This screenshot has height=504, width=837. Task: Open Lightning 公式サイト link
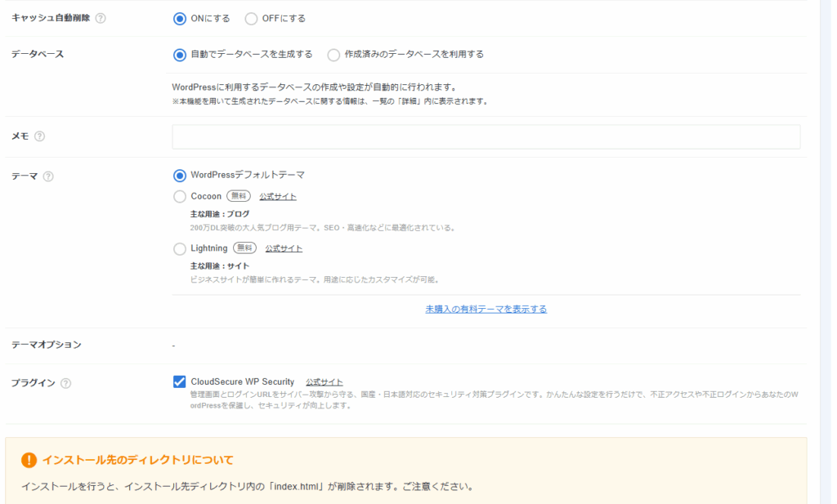pyautogui.click(x=284, y=248)
